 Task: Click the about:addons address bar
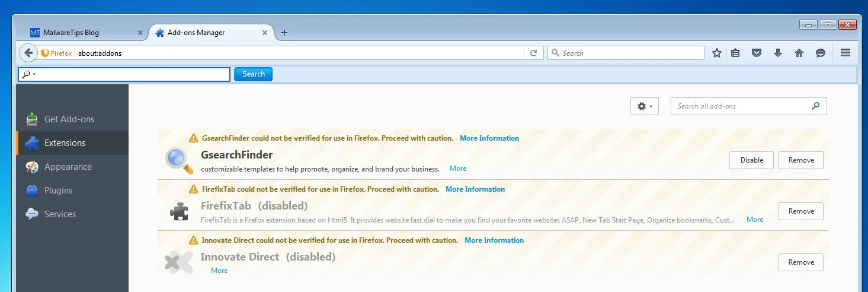pyautogui.click(x=299, y=53)
